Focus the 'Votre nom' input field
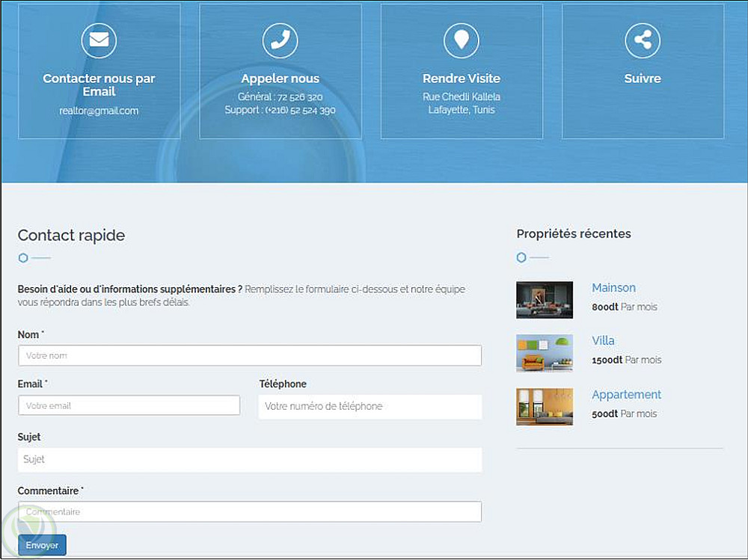This screenshot has height=560, width=748. click(250, 355)
